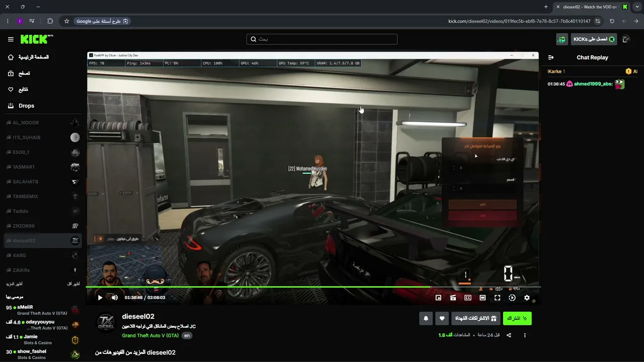
Task: Open the متابع following section
Action: tap(18, 89)
